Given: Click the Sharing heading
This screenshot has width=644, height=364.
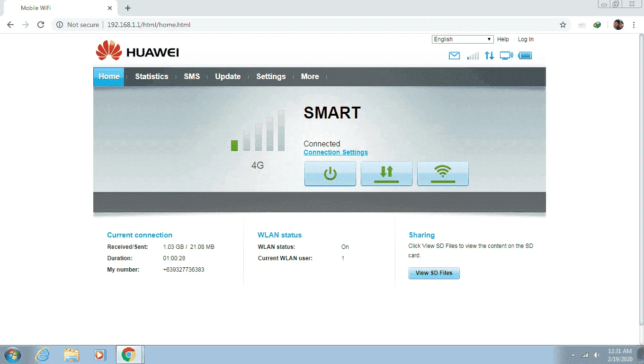Looking at the screenshot, I should pyautogui.click(x=421, y=235).
